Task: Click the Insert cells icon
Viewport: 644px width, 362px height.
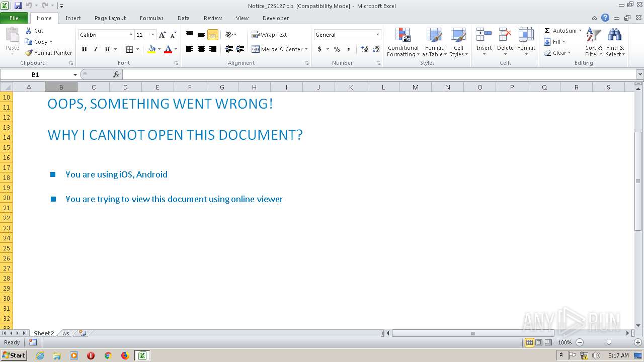Action: point(484,35)
